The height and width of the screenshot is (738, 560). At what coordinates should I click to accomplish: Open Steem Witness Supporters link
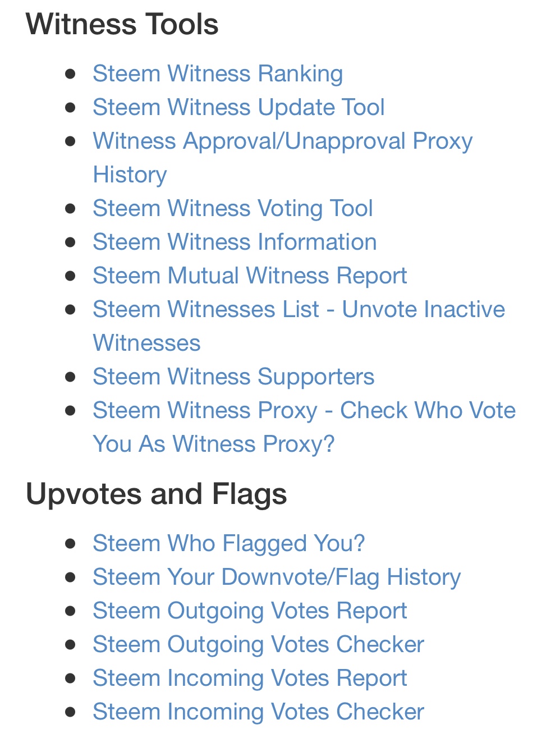[x=233, y=377]
